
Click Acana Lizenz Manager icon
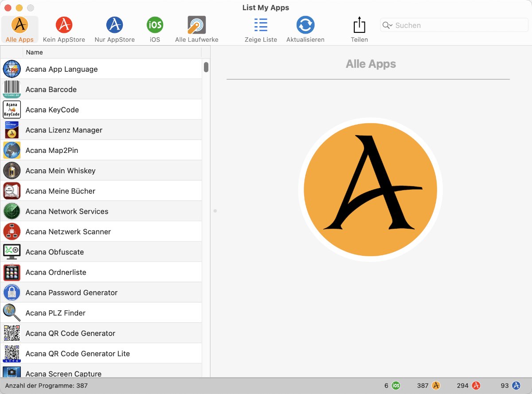12,130
